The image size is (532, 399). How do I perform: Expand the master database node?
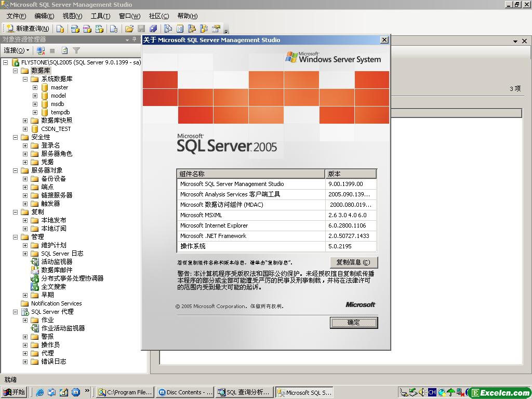(x=35, y=87)
